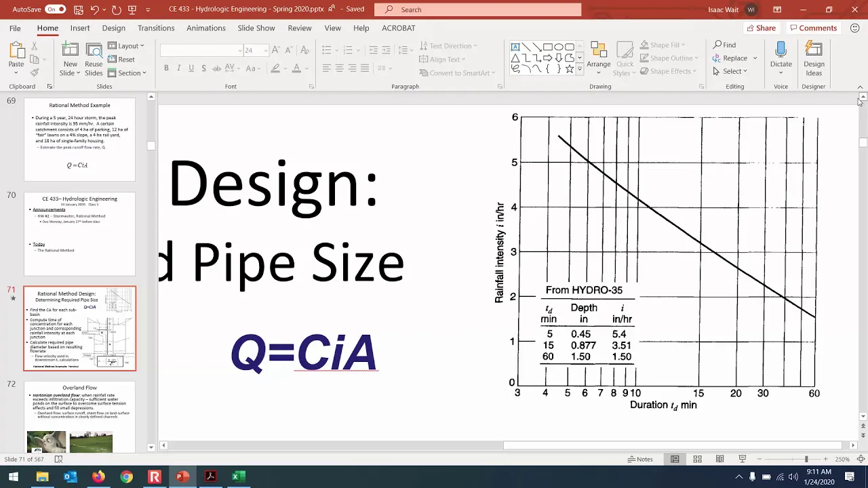Click Increase Font Size icon

point(277,50)
